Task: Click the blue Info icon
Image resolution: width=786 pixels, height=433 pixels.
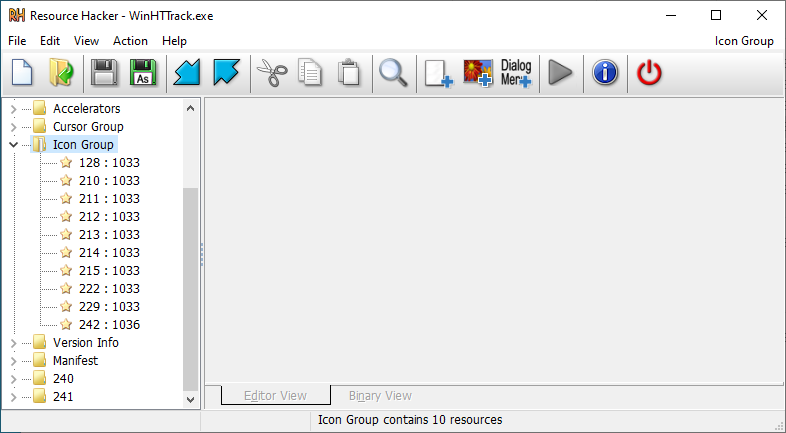Action: pos(605,73)
